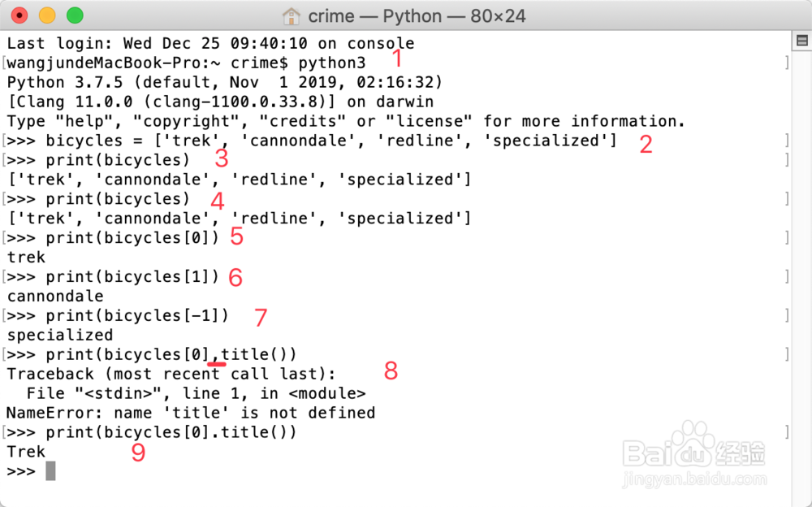The height and width of the screenshot is (507, 812).
Task: Click the "Last login" line at the top
Action: coord(210,43)
